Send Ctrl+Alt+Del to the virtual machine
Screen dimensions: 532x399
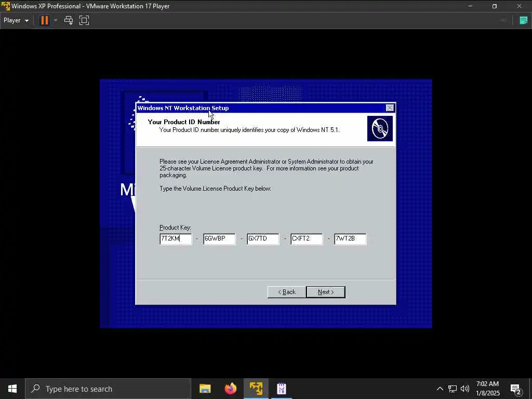[x=69, y=20]
